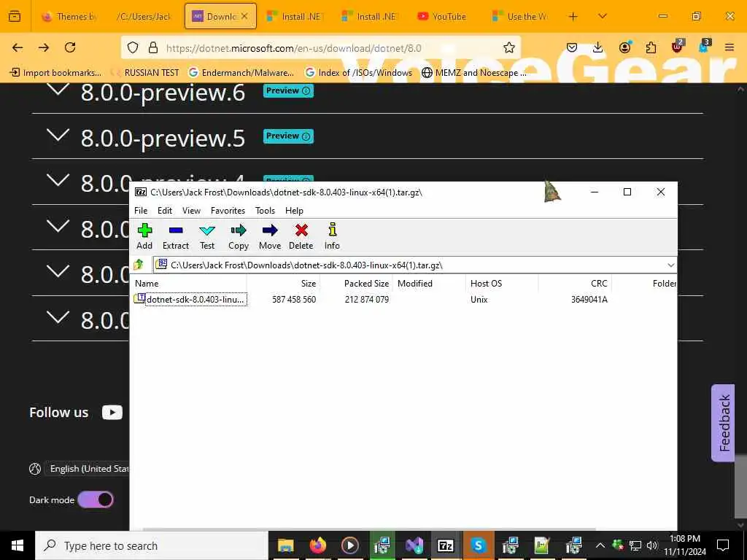Image resolution: width=747 pixels, height=560 pixels.
Task: Expand the 7-Zip path history dropdown
Action: (670, 265)
